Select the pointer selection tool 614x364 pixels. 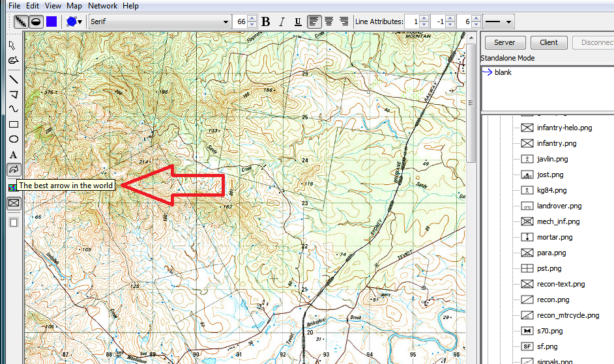coord(13,45)
